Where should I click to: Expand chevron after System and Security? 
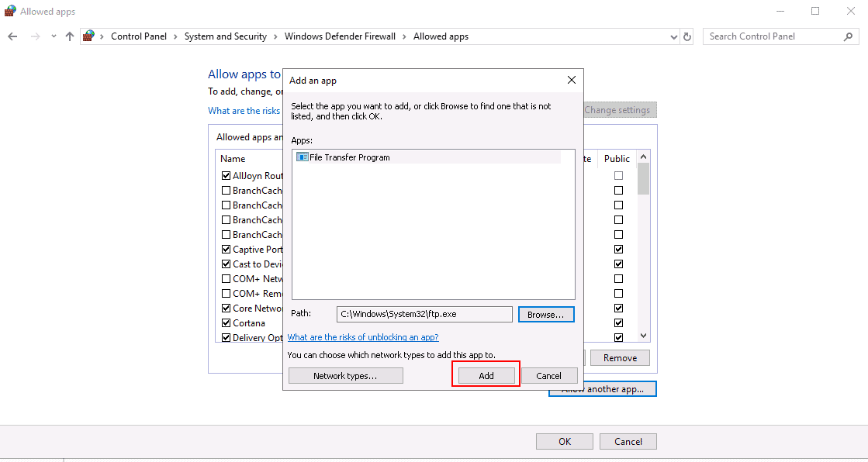click(275, 36)
